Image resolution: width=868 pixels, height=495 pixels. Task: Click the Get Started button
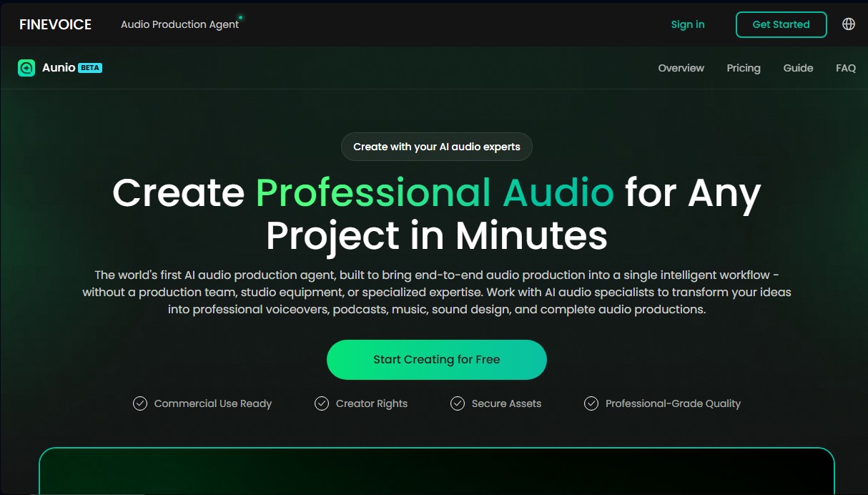click(781, 24)
